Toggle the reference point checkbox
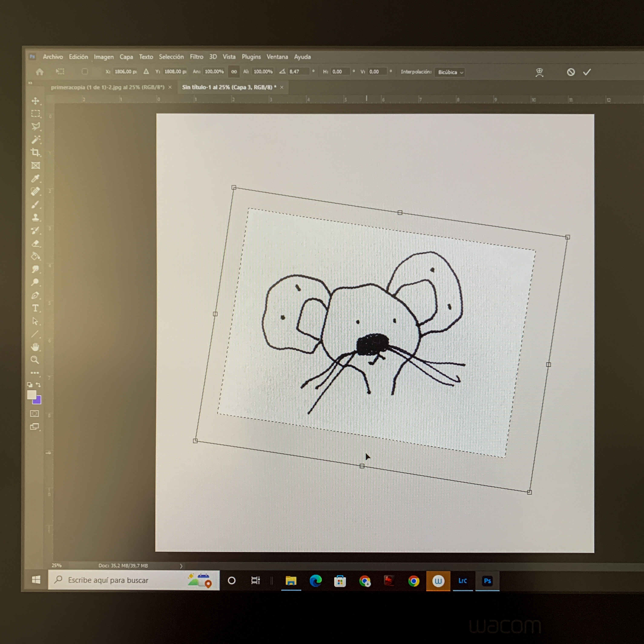This screenshot has height=644, width=644. [85, 71]
